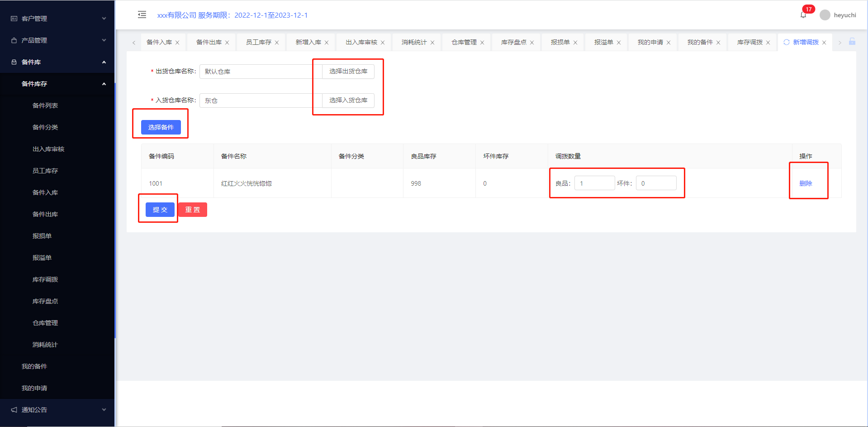Click 选择出货仓库 button
Image resolution: width=868 pixels, height=427 pixels.
pyautogui.click(x=348, y=72)
